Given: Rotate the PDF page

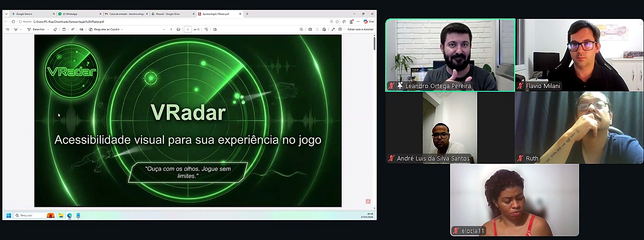Looking at the screenshot, I should click(x=206, y=29).
